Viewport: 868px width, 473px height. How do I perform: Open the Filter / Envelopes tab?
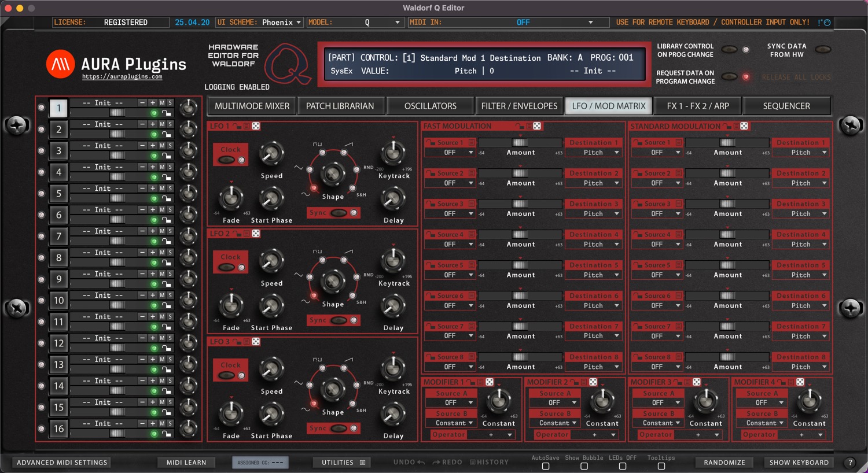(x=519, y=106)
